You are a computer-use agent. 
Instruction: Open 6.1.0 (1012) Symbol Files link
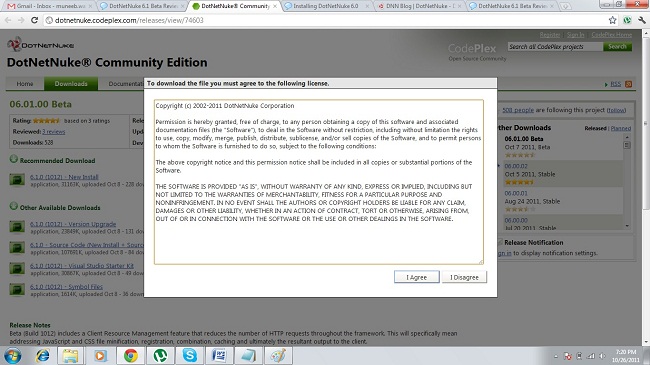[66, 287]
